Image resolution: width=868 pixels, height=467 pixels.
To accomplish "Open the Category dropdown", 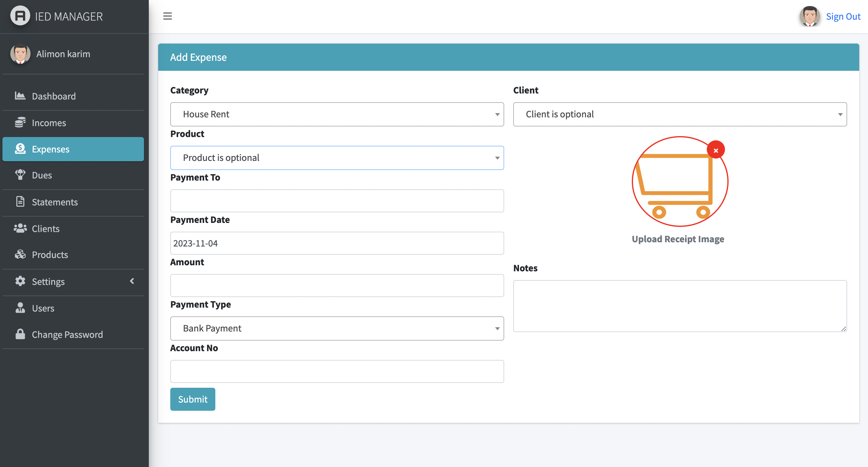I will pos(337,114).
